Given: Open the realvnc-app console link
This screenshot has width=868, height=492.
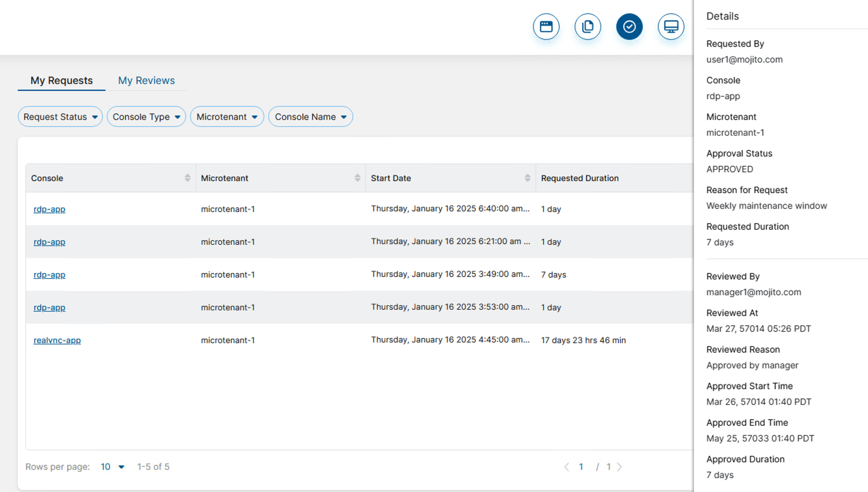Looking at the screenshot, I should coord(57,340).
